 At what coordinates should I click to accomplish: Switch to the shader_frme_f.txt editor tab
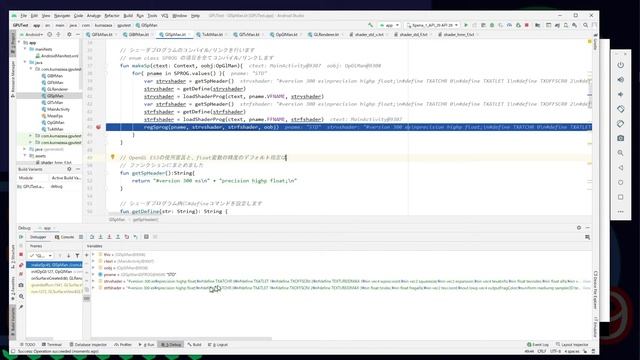[458, 35]
